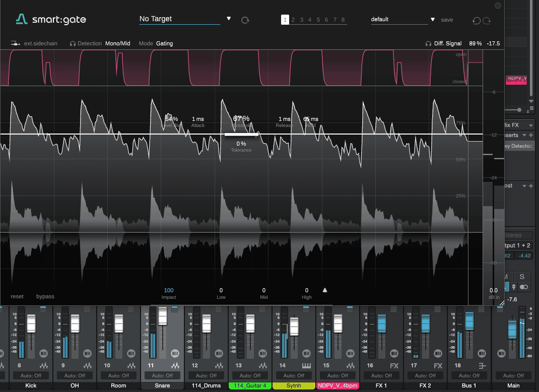Viewport: 539px width, 392px height.
Task: Click the Low value field
Action: [x=221, y=290]
